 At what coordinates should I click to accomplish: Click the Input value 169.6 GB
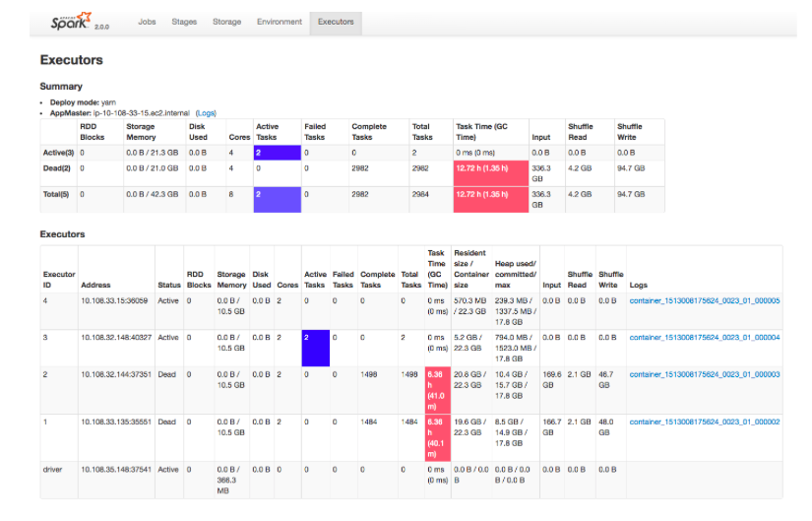click(552, 379)
